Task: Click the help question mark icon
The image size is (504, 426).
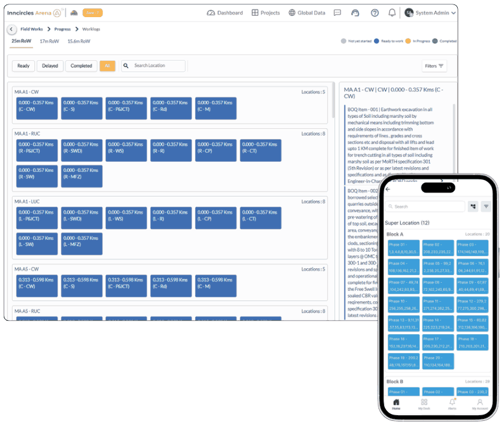Action: coord(374,13)
